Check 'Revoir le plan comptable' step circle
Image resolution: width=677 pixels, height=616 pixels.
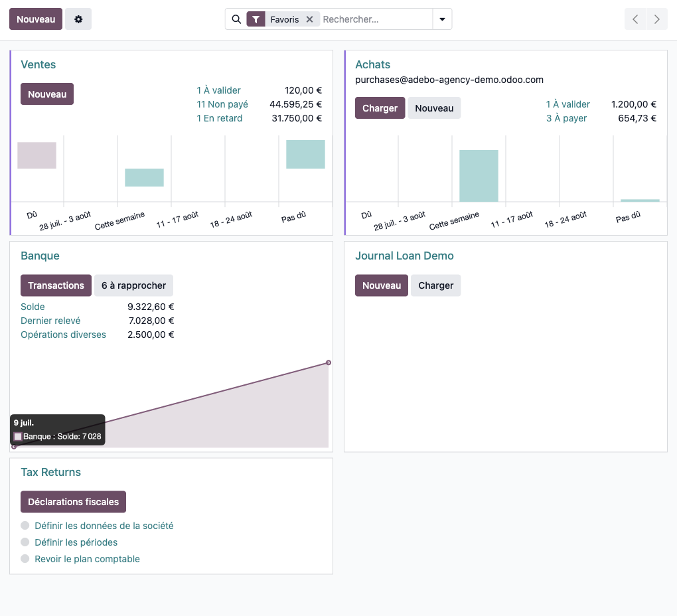(x=26, y=559)
